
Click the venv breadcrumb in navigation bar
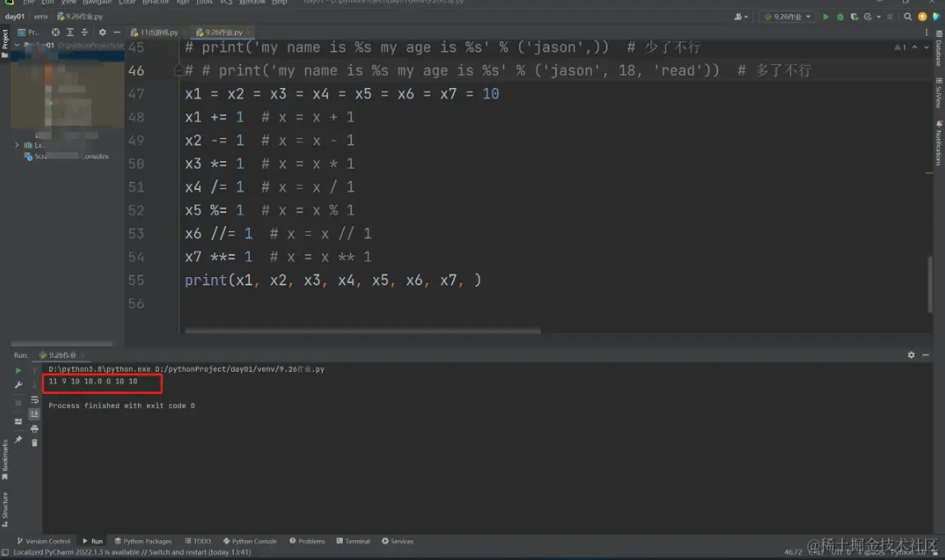40,16
